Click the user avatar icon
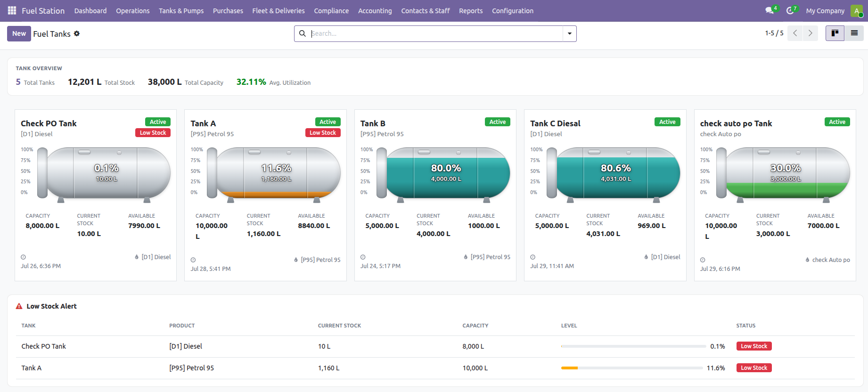Screen dimensions: 868x392 [856, 10]
